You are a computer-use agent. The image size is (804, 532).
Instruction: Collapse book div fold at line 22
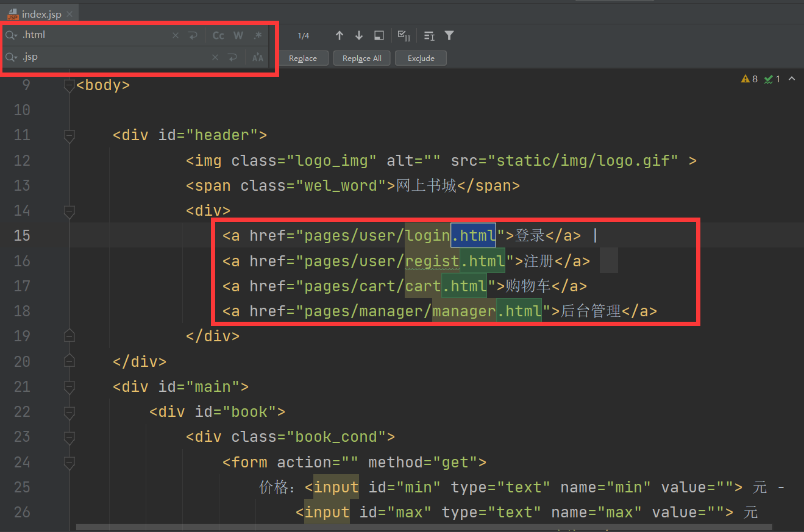pyautogui.click(x=69, y=412)
